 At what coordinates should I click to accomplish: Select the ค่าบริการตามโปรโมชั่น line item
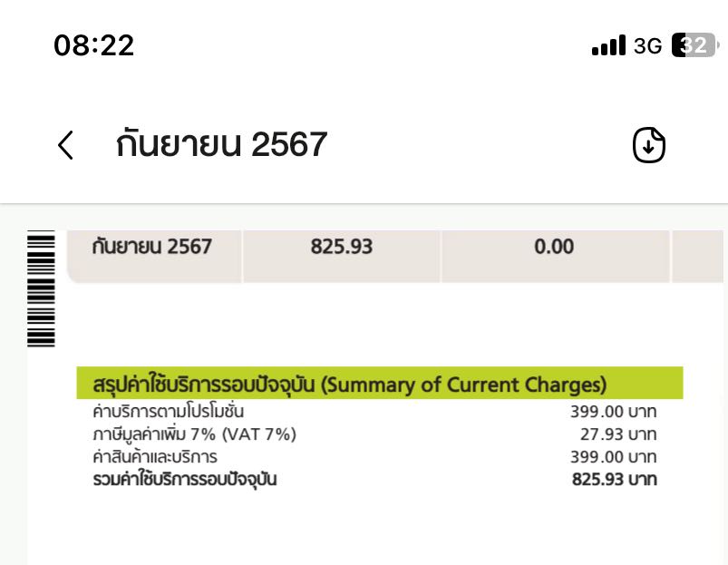[169, 412]
